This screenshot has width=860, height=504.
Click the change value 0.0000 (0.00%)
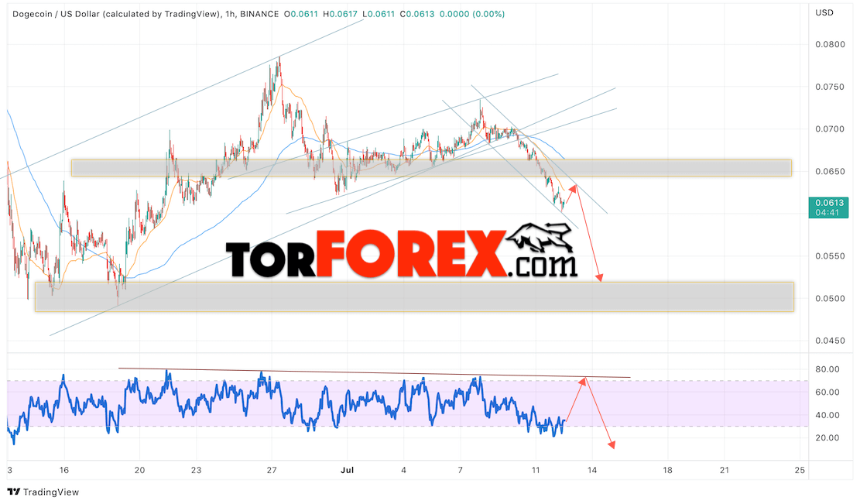click(x=472, y=14)
